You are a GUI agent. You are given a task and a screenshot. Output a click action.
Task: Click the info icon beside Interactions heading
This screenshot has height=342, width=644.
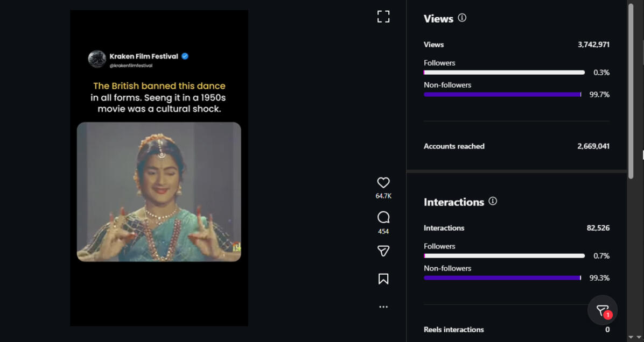493,201
